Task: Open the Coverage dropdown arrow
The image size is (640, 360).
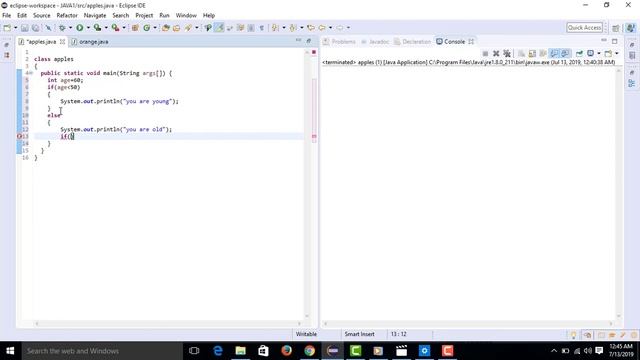Action: click(106, 28)
